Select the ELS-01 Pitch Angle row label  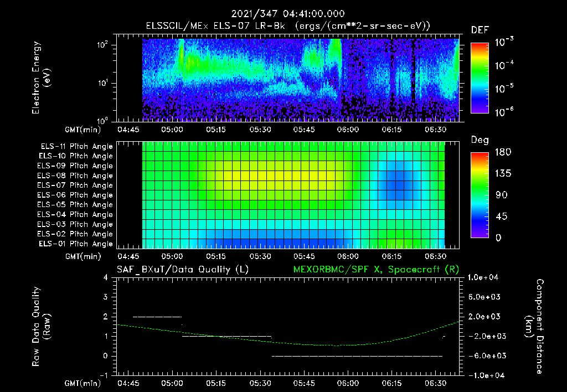[76, 244]
